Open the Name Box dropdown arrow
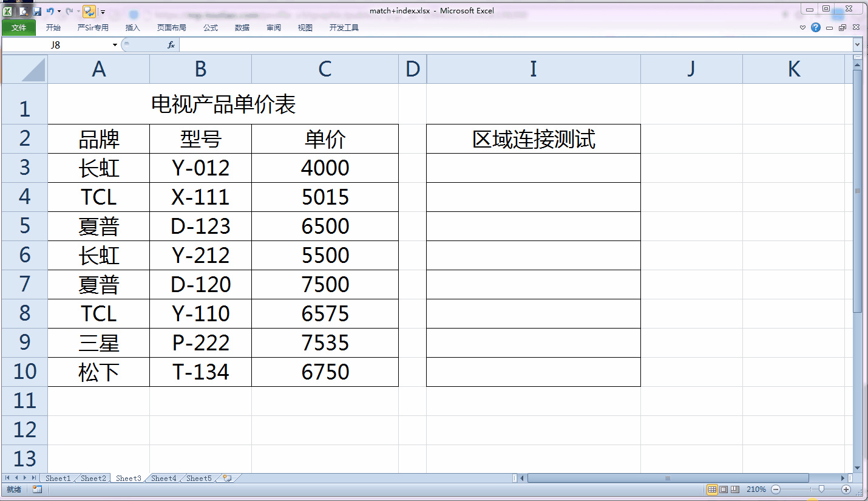This screenshot has width=868, height=501. pyautogui.click(x=115, y=45)
